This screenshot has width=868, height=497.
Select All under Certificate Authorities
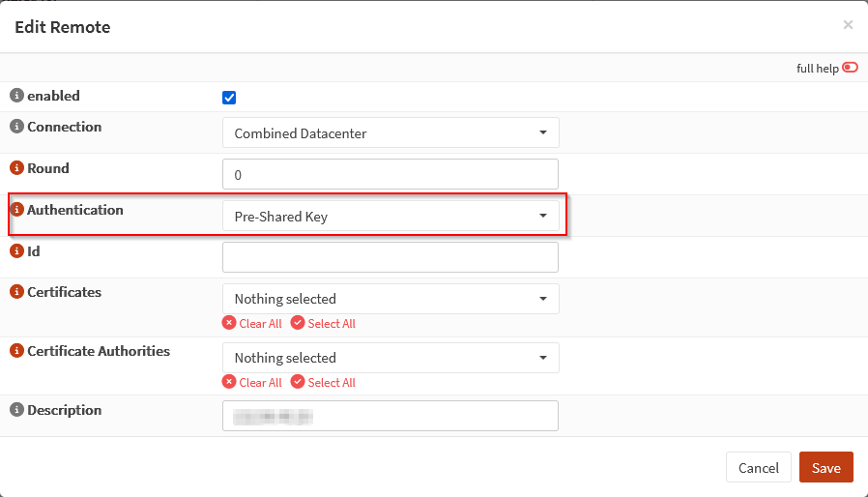point(324,383)
